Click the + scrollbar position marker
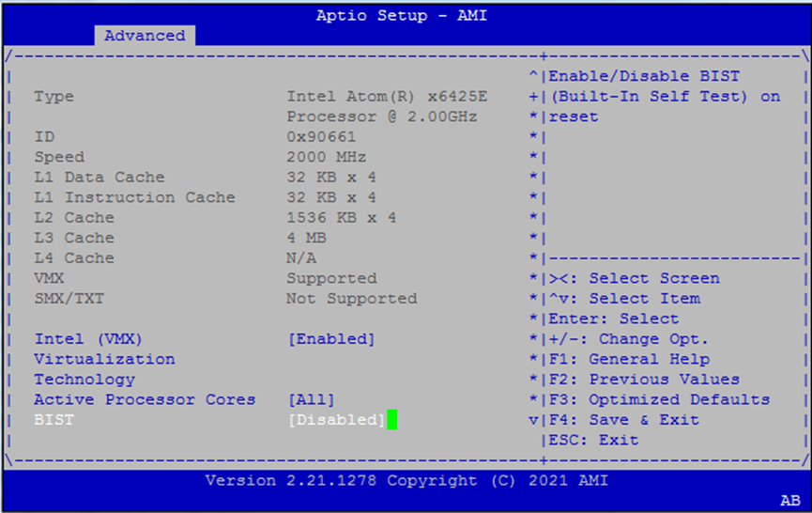The width and height of the screenshot is (812, 513). click(533, 97)
